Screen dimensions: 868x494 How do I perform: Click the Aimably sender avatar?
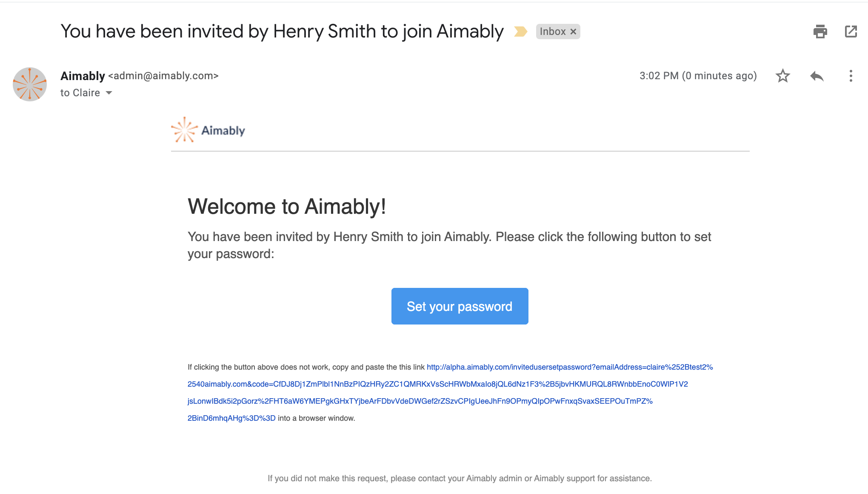click(30, 84)
